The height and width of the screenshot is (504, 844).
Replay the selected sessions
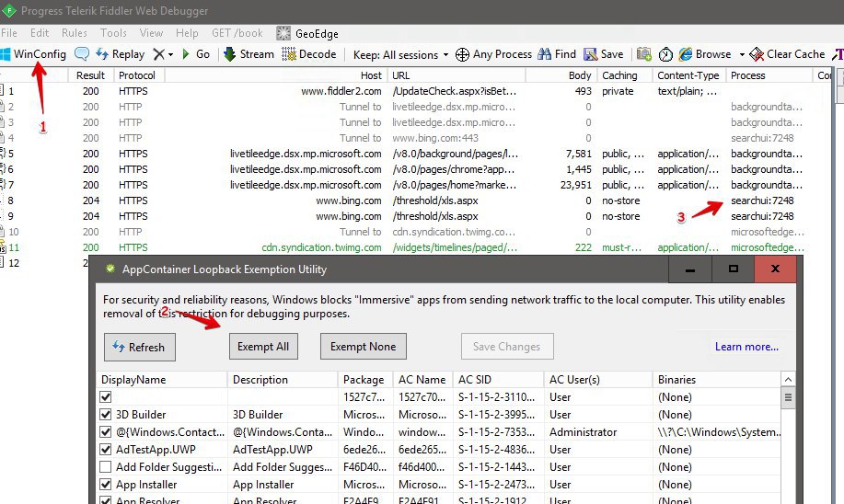(x=121, y=54)
